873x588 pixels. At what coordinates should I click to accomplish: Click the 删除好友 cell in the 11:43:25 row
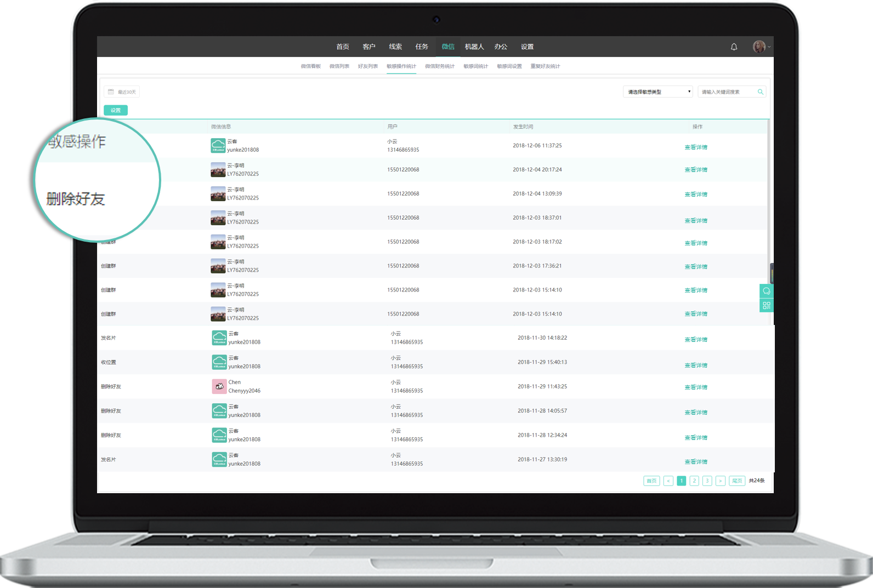click(x=111, y=386)
